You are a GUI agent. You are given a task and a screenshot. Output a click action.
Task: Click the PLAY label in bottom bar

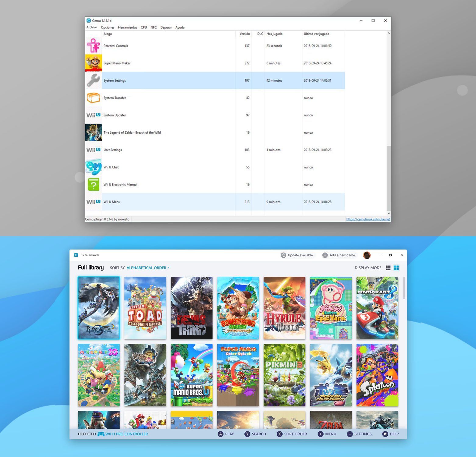pyautogui.click(x=229, y=434)
